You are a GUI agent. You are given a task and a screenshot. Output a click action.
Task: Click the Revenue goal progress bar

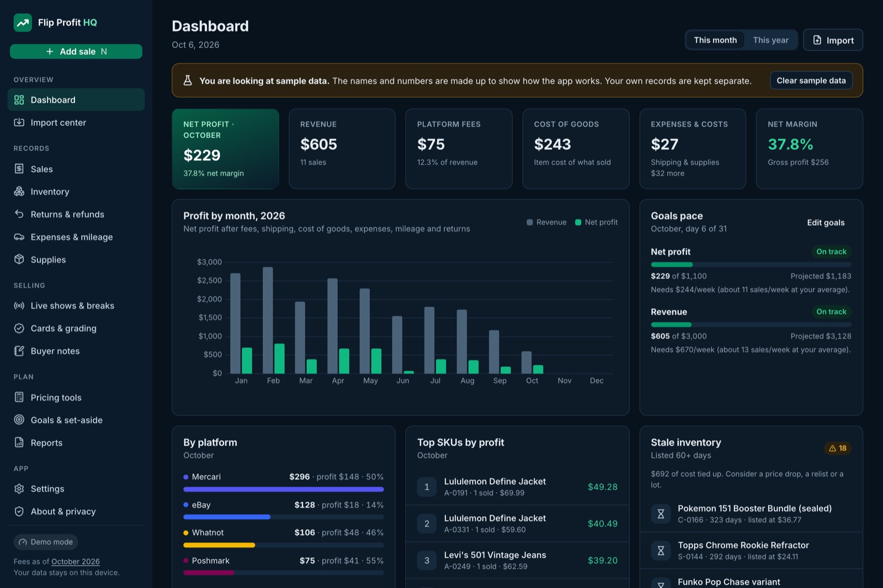pos(751,325)
